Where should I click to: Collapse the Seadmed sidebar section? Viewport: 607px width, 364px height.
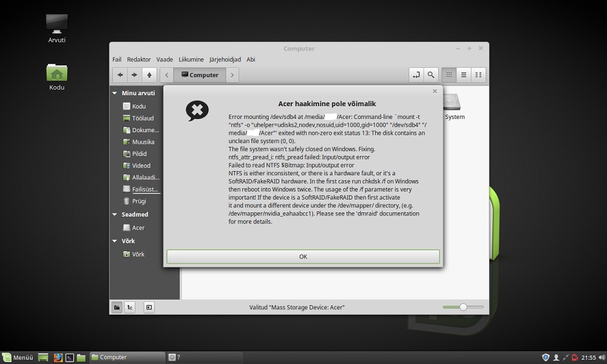pos(115,215)
